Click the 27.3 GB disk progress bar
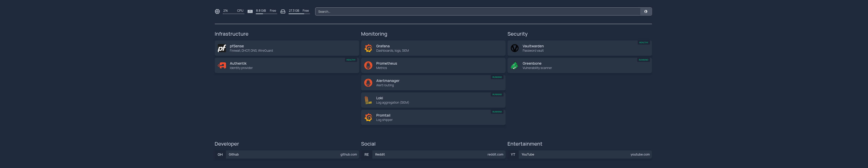This screenshot has width=868, height=168. coord(299,14)
